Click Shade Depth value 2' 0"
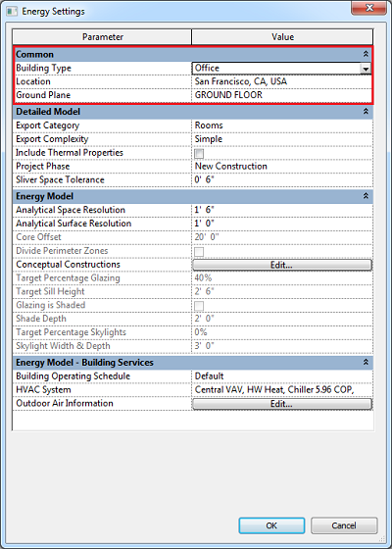The width and height of the screenshot is (392, 549). [282, 319]
